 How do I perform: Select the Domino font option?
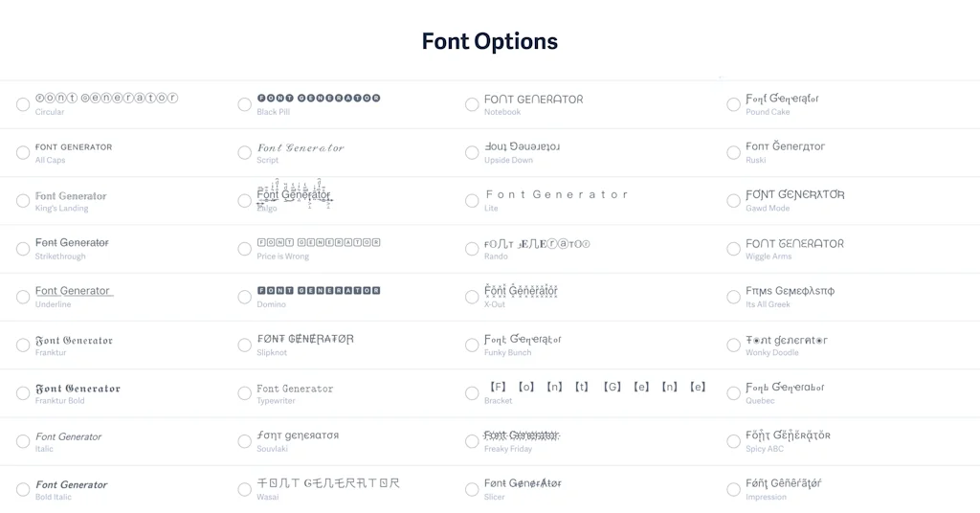pyautogui.click(x=245, y=297)
